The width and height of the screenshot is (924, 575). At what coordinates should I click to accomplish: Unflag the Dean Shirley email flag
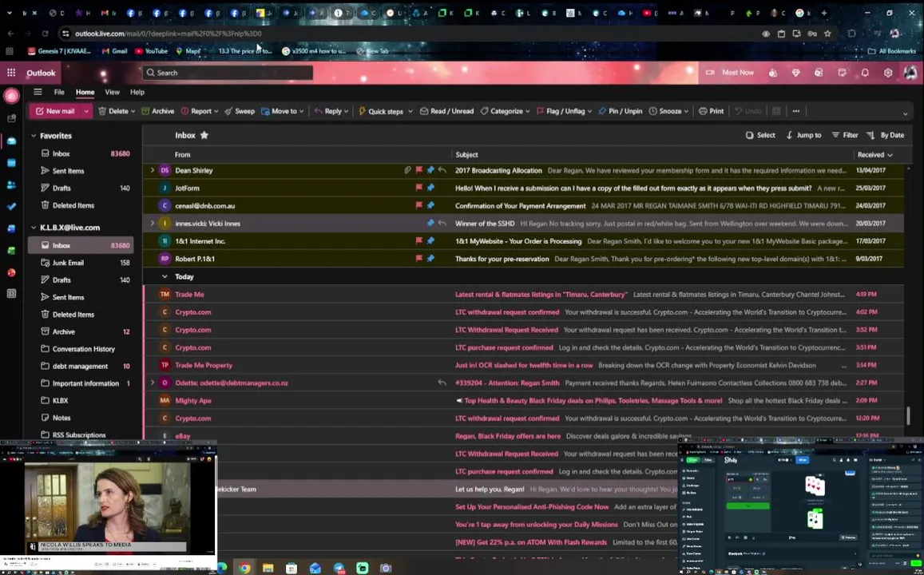pos(419,170)
